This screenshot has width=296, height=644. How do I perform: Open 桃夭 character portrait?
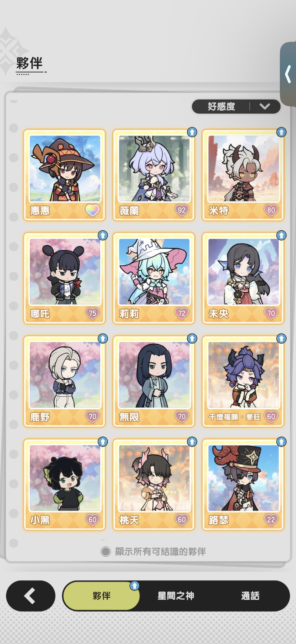[x=154, y=478]
